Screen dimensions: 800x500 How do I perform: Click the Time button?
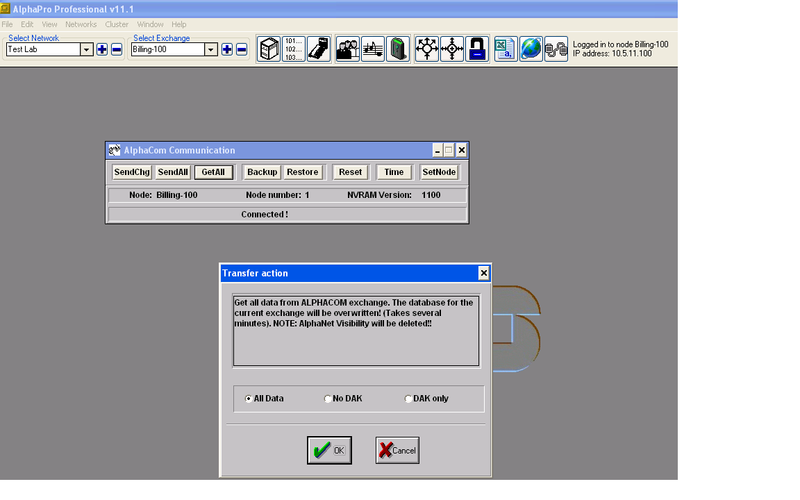(x=394, y=172)
